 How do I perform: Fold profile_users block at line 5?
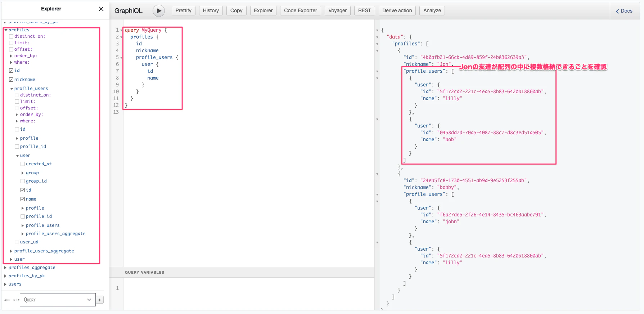pos(121,58)
